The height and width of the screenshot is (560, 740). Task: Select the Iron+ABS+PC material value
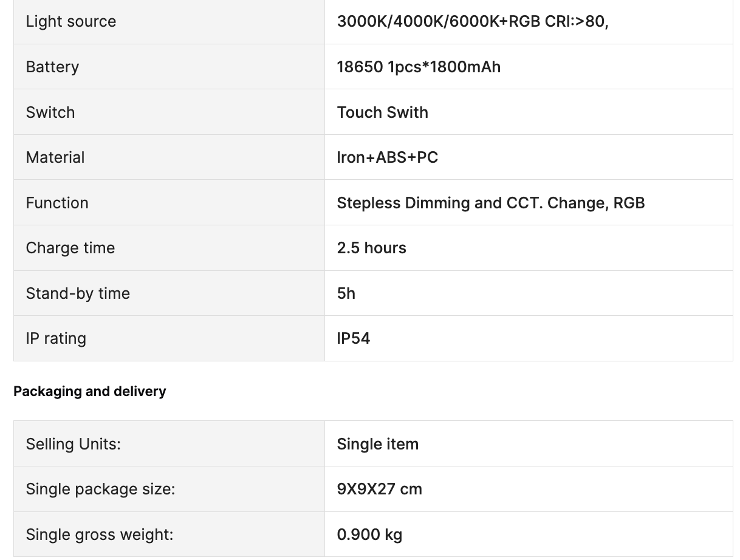388,157
